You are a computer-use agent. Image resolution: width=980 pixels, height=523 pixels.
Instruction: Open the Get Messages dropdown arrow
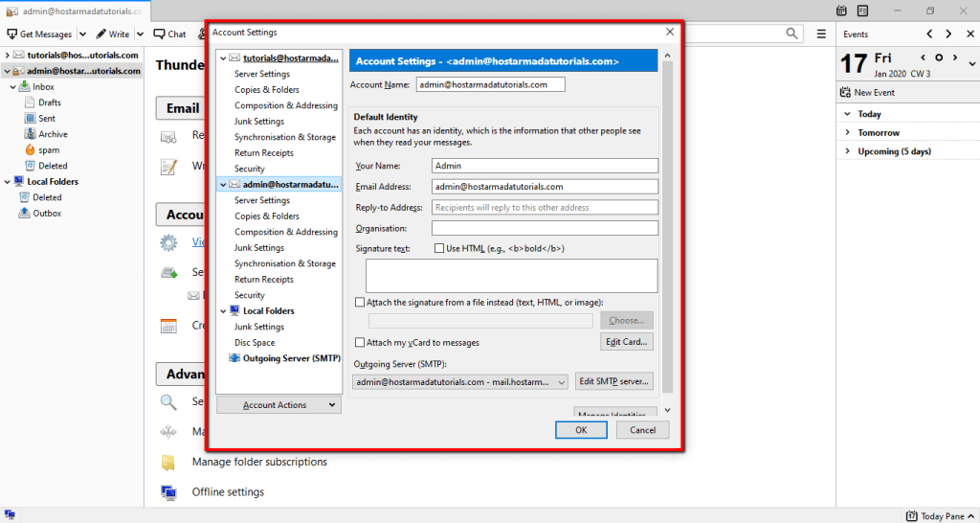click(84, 34)
